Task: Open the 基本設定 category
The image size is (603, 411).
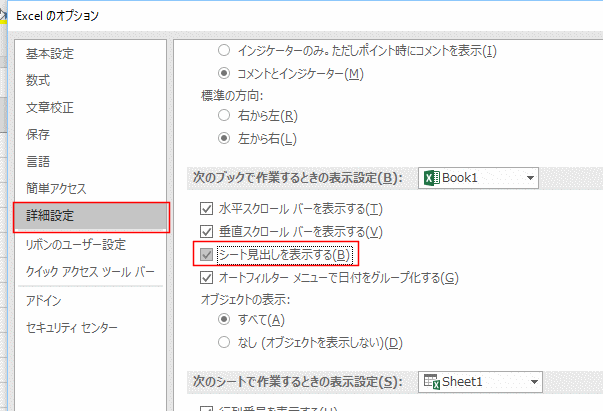Action: coord(50,53)
